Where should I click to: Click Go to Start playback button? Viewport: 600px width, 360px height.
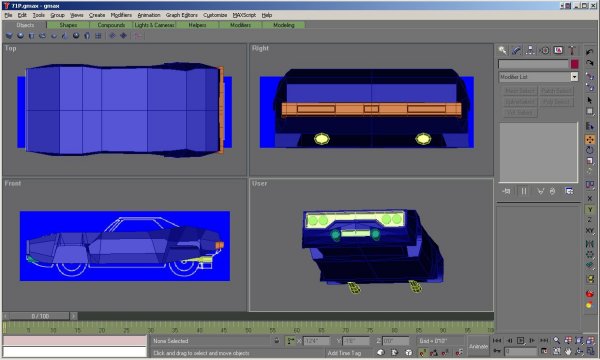[497, 340]
